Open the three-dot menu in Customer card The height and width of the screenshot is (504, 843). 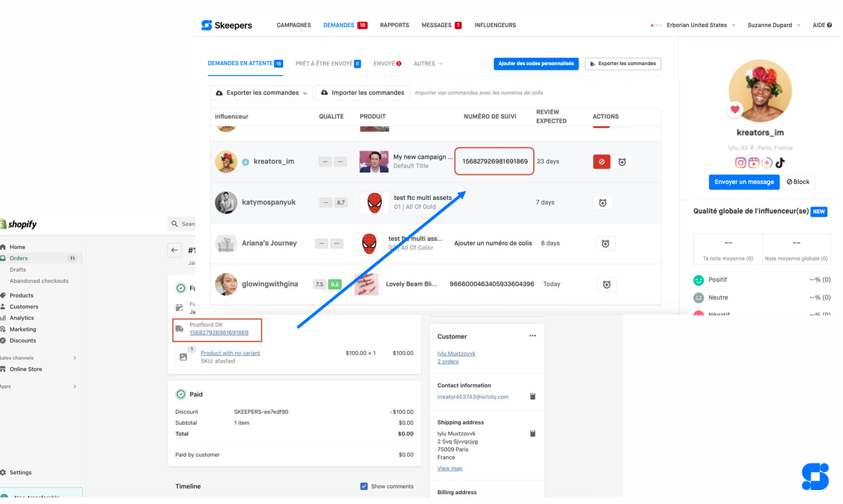tap(532, 336)
